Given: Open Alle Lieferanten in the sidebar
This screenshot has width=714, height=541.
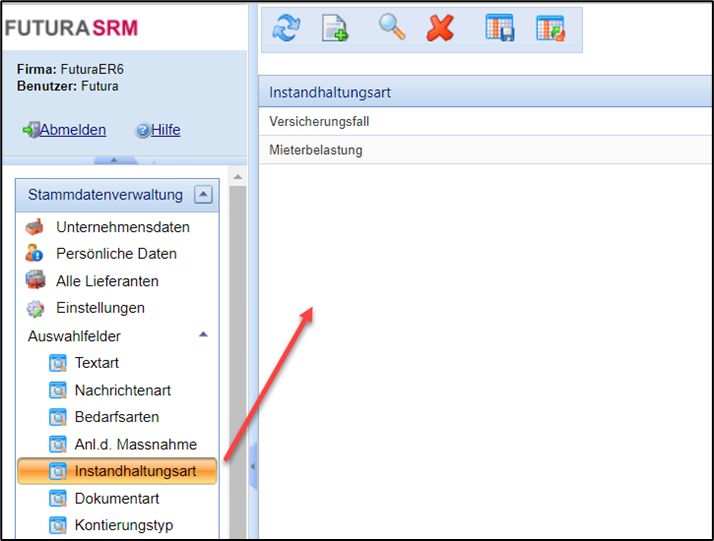Looking at the screenshot, I should (x=107, y=281).
